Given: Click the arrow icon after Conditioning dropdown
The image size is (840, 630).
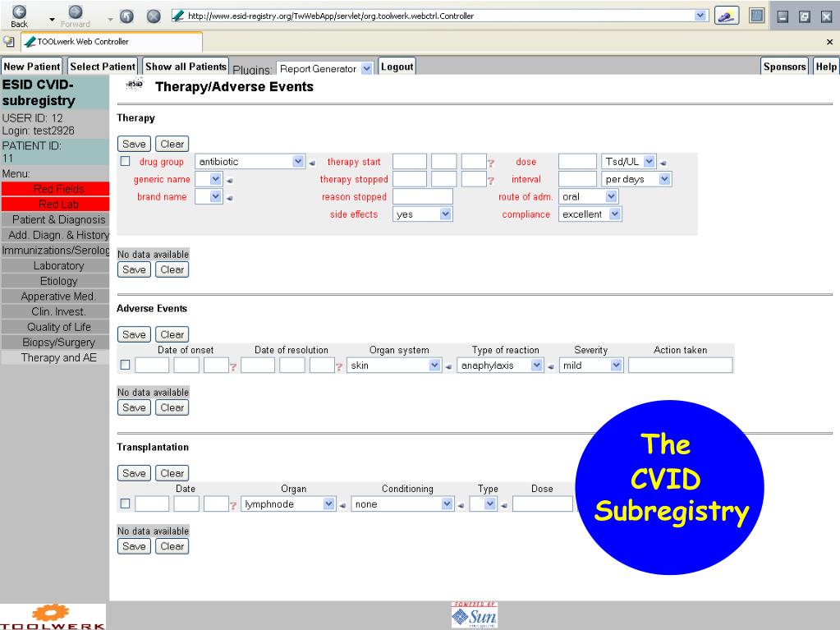Looking at the screenshot, I should pyautogui.click(x=461, y=505).
